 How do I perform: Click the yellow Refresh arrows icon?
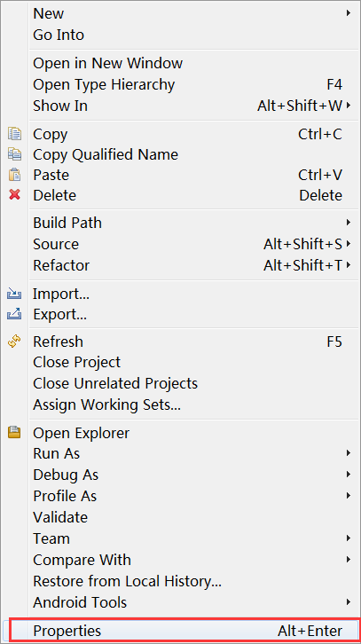click(14, 342)
